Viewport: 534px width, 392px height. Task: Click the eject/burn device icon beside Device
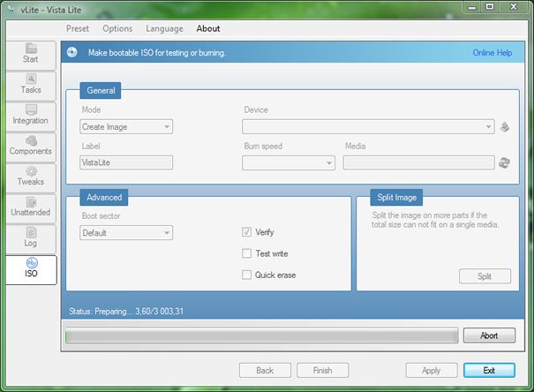point(504,127)
